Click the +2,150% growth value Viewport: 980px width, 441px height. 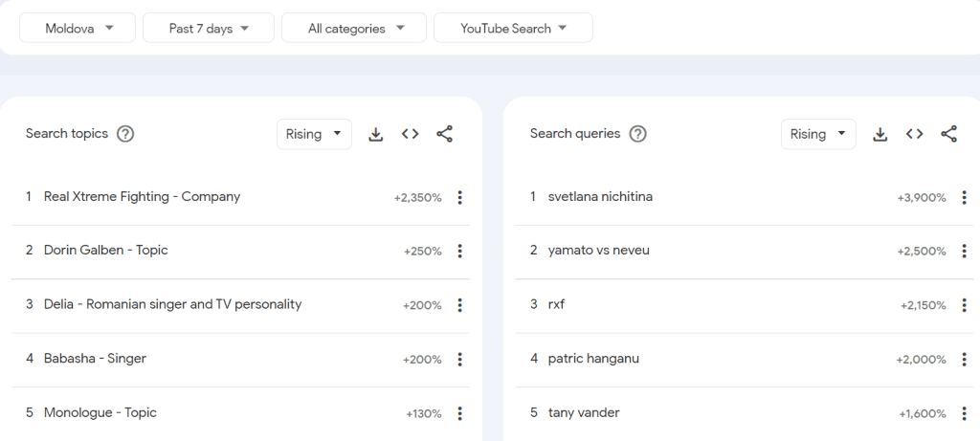(924, 305)
